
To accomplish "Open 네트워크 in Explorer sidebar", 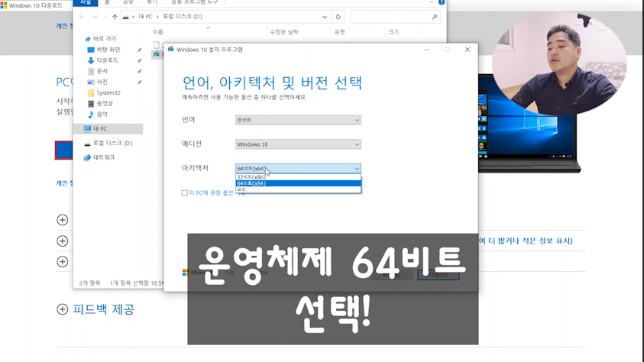I will click(103, 157).
